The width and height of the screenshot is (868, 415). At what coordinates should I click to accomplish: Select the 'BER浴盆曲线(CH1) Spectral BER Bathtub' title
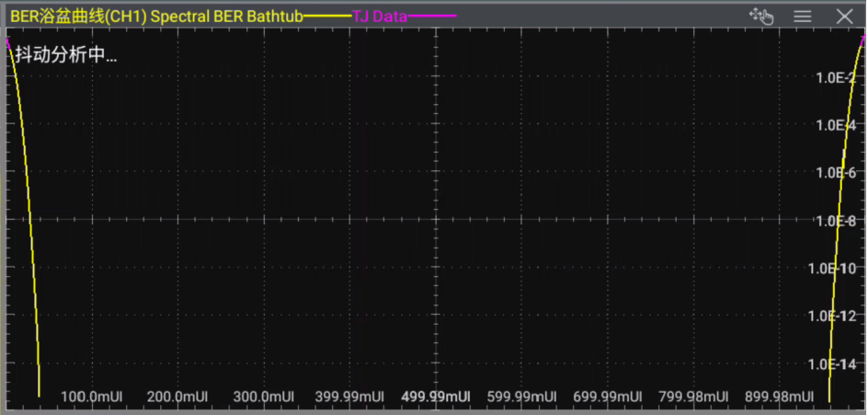coord(156,17)
